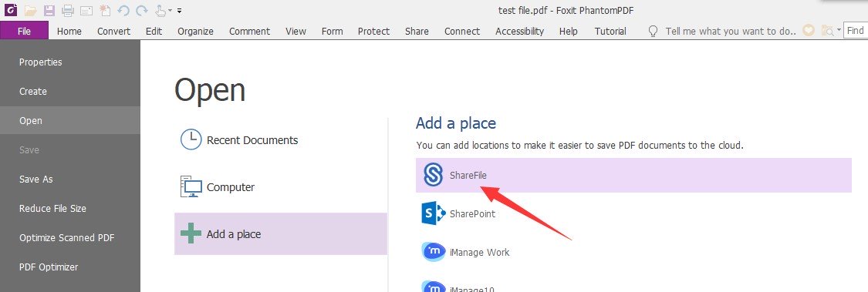
Task: Select the Hand tool icon
Action: pos(160,10)
